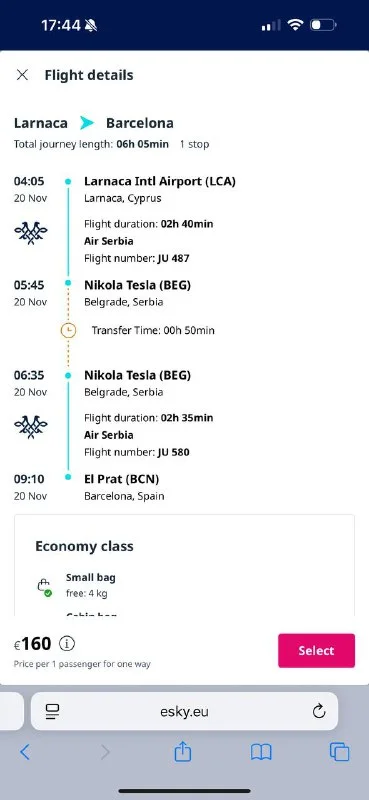Tap the Larnaca to Barcelona arrow icon
The width and height of the screenshot is (369, 800).
point(87,123)
